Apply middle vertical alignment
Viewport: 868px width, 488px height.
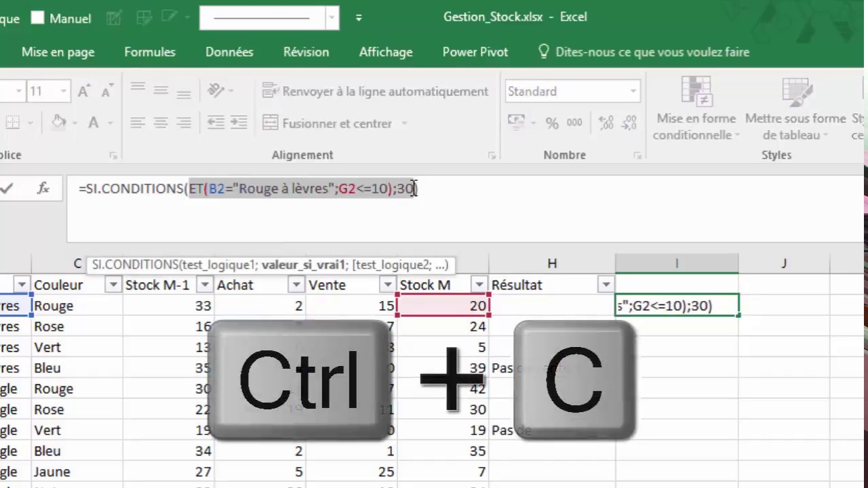[161, 89]
